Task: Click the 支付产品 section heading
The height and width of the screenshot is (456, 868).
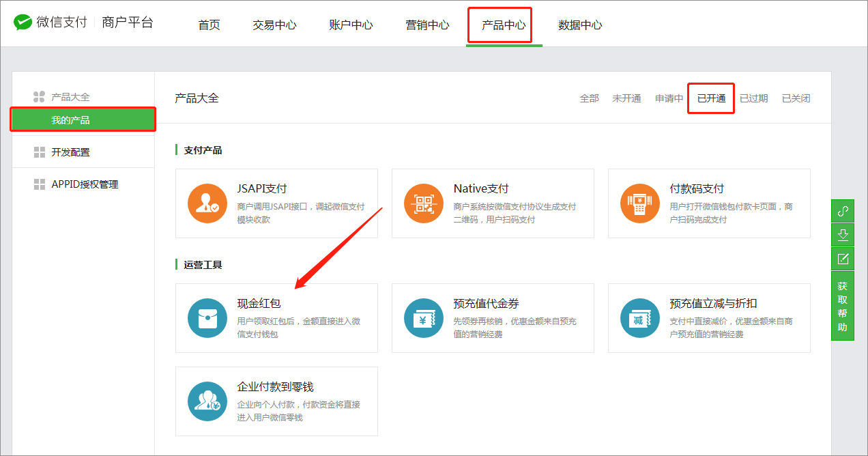Action: (203, 150)
